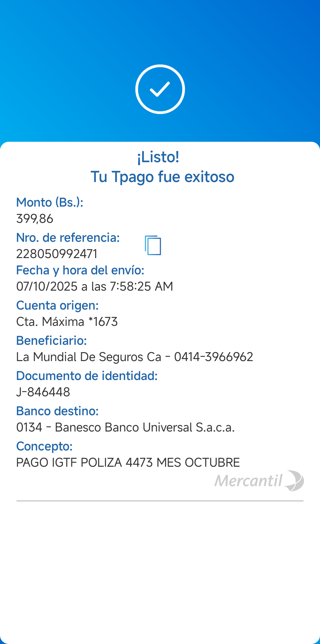The width and height of the screenshot is (320, 644).
Task: Select the La Mundial De Seguros beneficiary text
Action: [x=135, y=357]
